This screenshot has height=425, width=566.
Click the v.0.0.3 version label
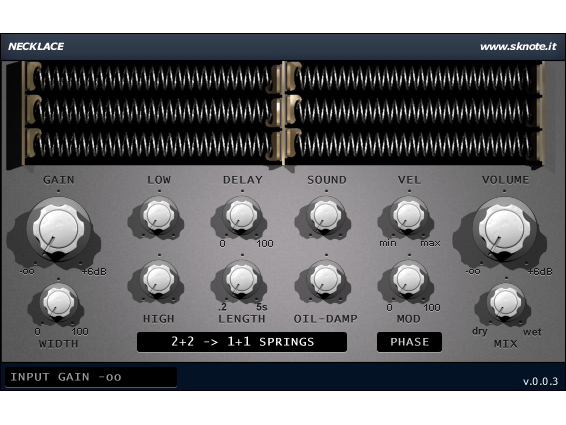click(540, 381)
